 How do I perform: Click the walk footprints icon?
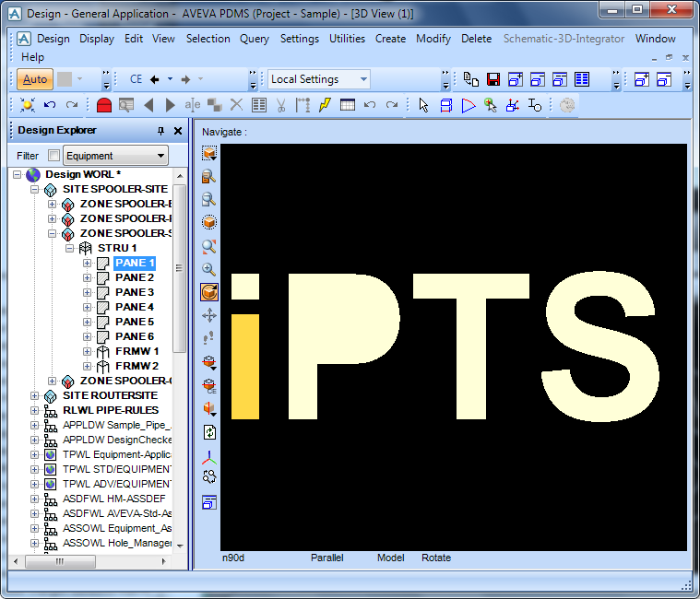pyautogui.click(x=208, y=338)
